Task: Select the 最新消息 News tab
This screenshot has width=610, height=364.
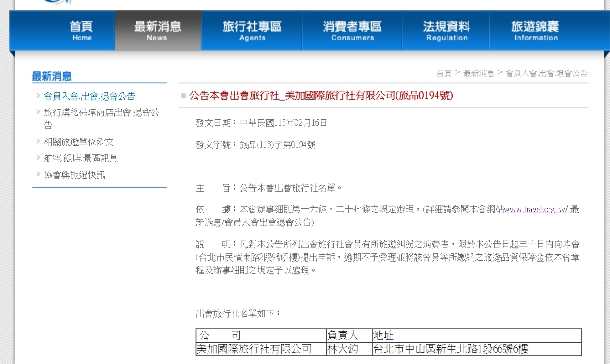Action: pos(158,31)
